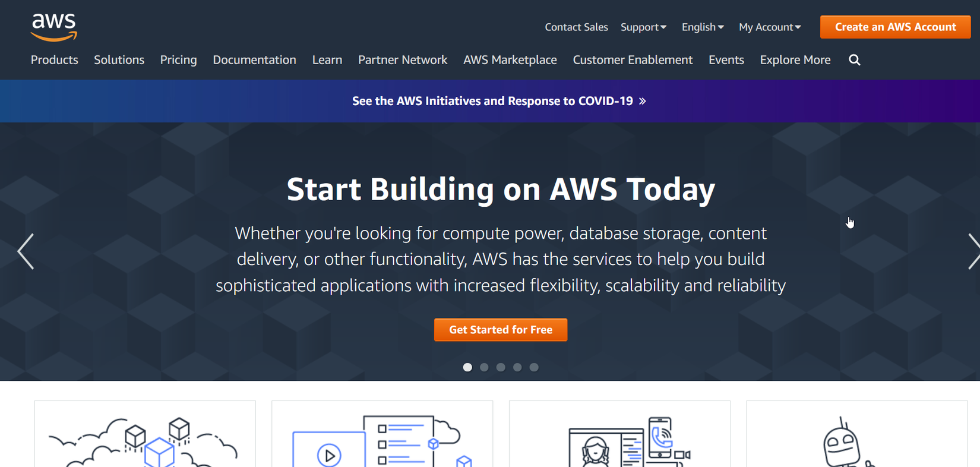This screenshot has height=467, width=980.
Task: Click the Contact Sales link
Action: click(x=576, y=27)
